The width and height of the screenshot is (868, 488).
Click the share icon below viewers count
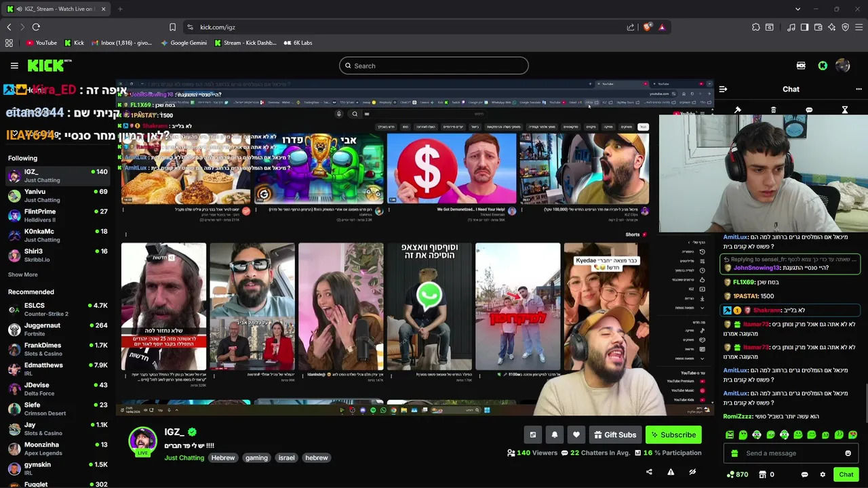pyautogui.click(x=649, y=472)
